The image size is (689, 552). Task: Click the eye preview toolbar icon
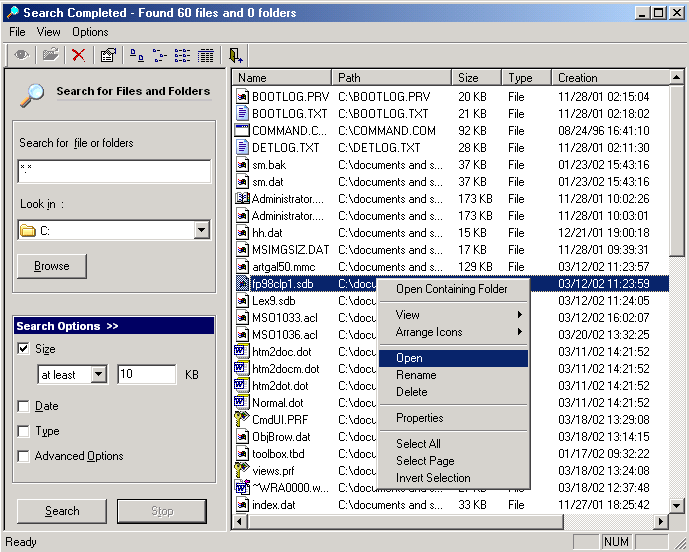[x=22, y=55]
